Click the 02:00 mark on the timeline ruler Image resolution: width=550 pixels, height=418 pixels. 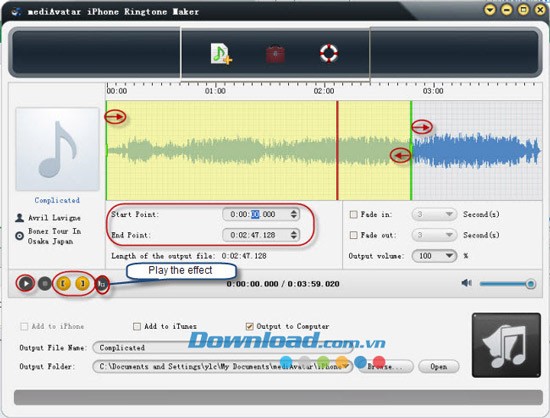click(x=324, y=90)
